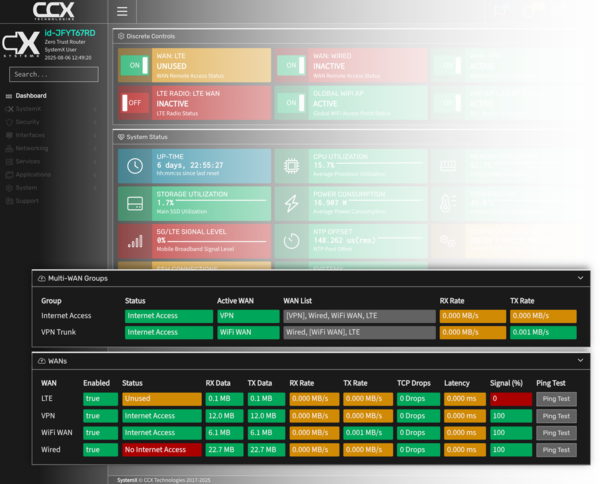Collapse the Multi-WAN Groups panel

click(x=579, y=279)
